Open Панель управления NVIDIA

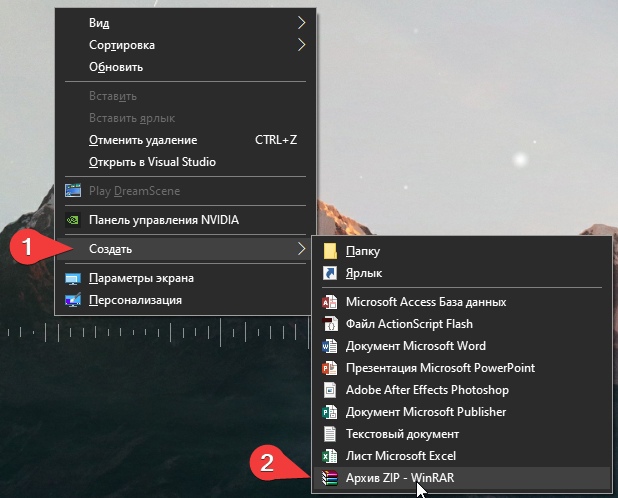(x=185, y=220)
